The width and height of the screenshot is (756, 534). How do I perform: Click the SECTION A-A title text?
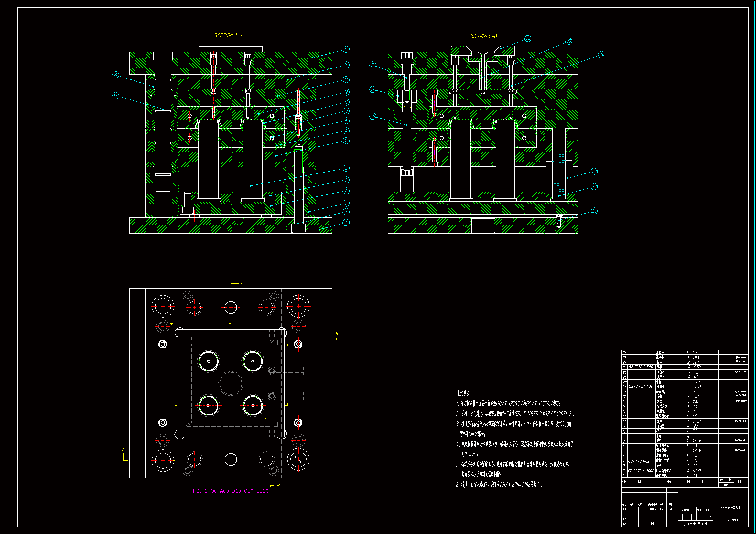click(229, 35)
